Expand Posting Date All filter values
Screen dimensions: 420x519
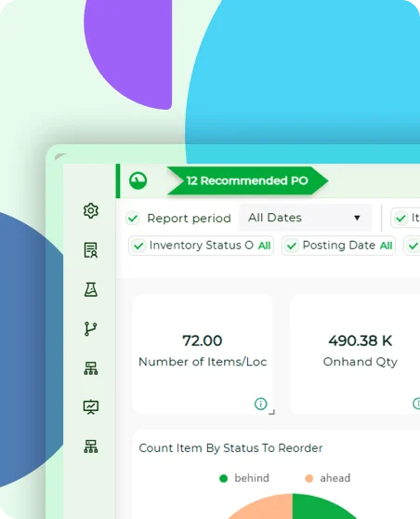pyautogui.click(x=386, y=246)
